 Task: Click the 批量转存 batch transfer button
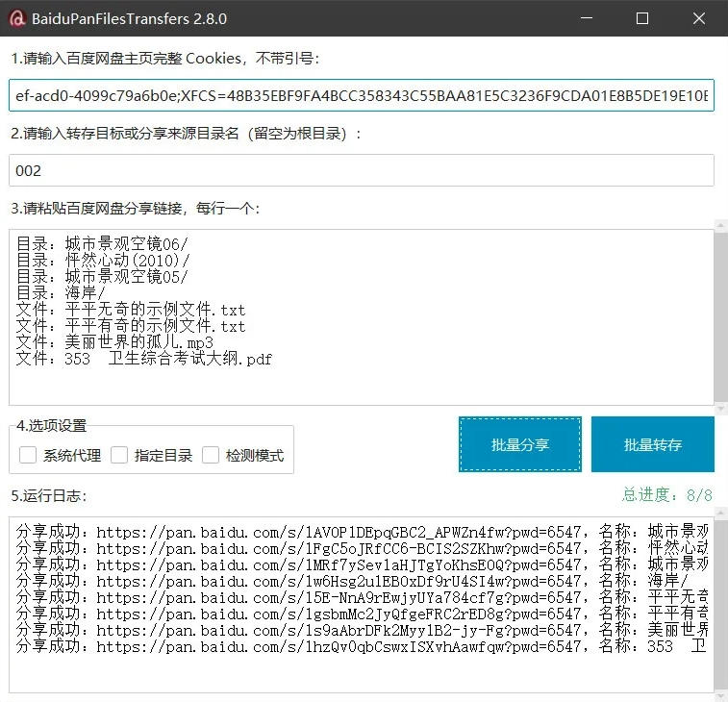click(x=653, y=444)
